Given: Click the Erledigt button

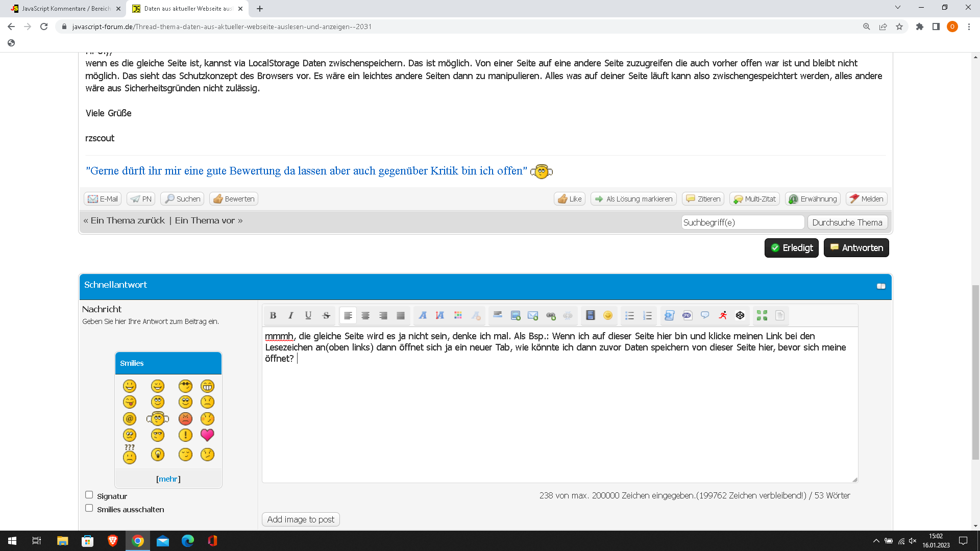Looking at the screenshot, I should pyautogui.click(x=792, y=248).
